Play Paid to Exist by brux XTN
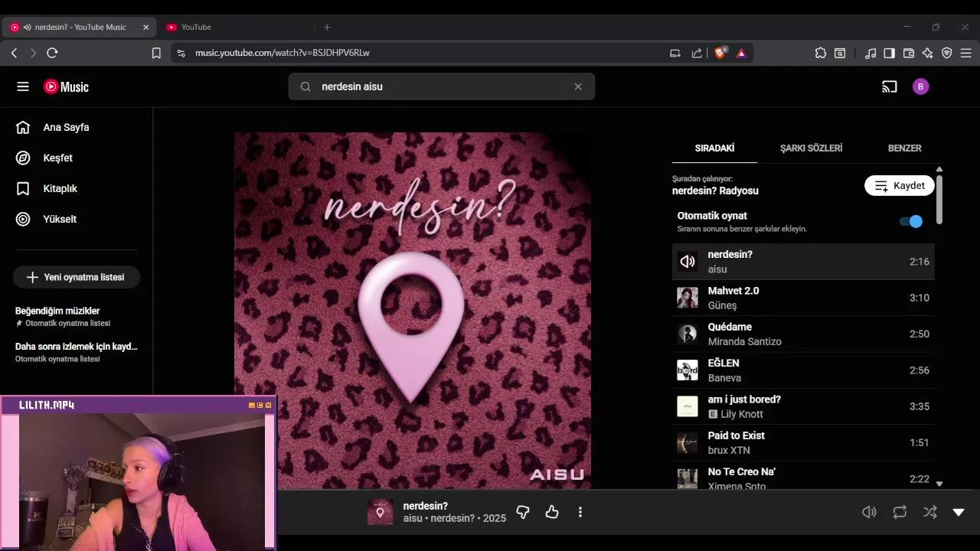The image size is (980, 551). (x=803, y=442)
